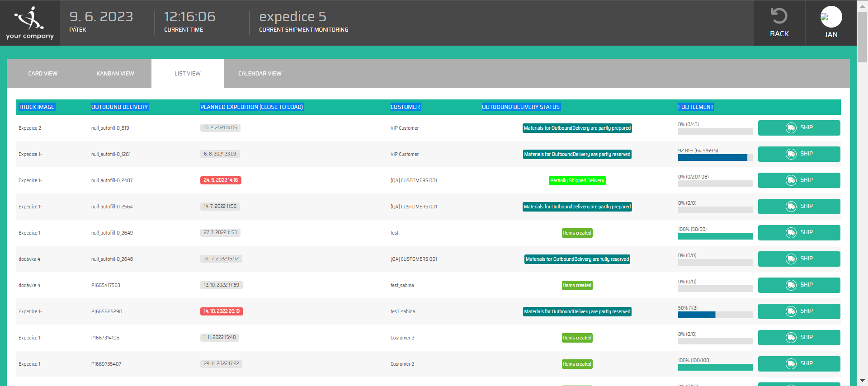Viewport: 868px width, 386px height.
Task: Sort by Customer column header
Action: click(405, 107)
